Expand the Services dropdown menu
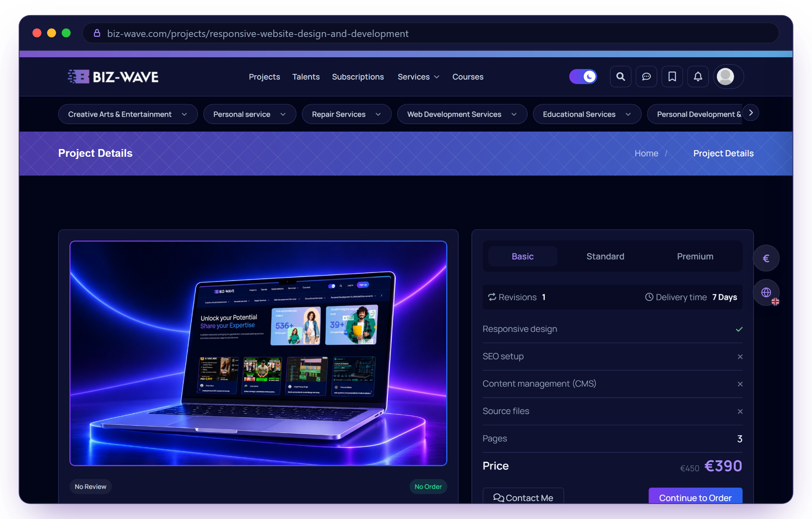The image size is (812, 519). [418, 77]
